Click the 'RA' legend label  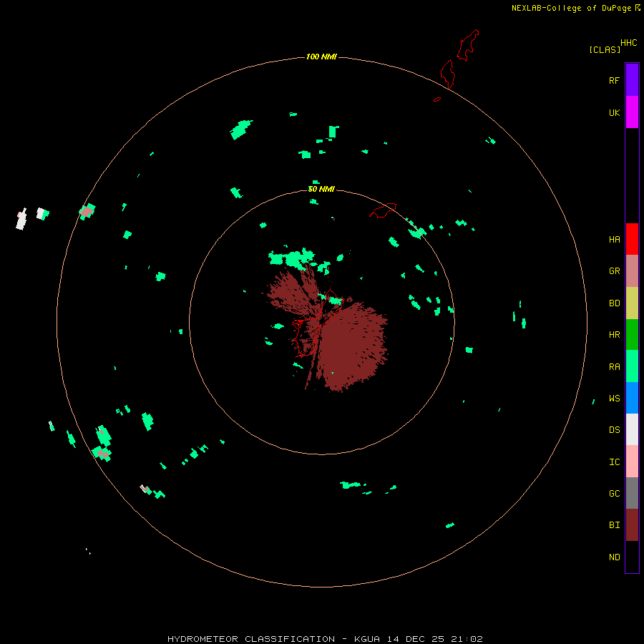click(614, 367)
